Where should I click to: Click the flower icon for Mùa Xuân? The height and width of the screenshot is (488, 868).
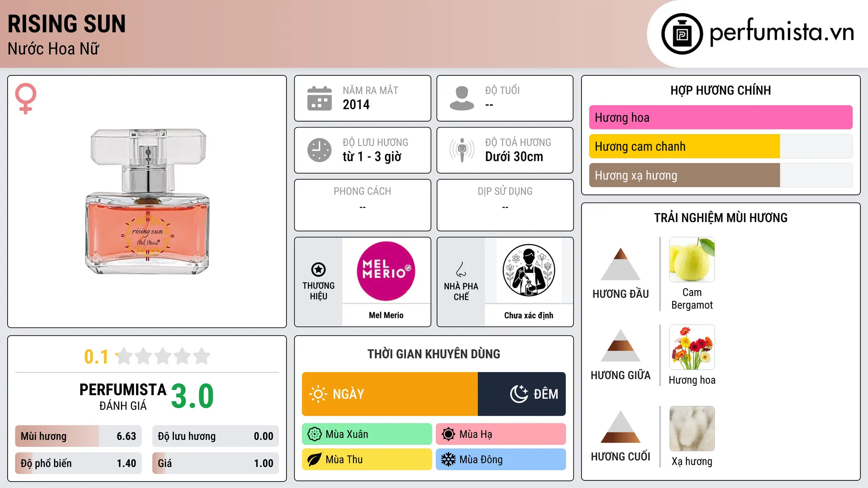click(314, 434)
